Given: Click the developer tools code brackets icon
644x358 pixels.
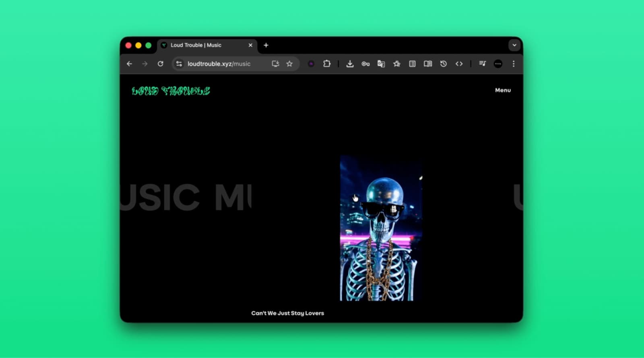Looking at the screenshot, I should (x=459, y=64).
